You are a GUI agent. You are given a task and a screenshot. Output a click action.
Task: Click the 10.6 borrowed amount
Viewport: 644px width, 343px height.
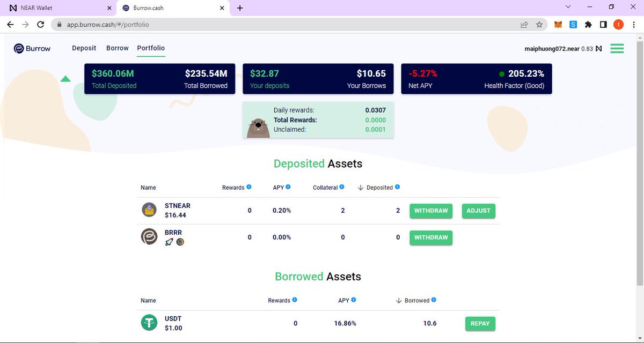pos(430,323)
